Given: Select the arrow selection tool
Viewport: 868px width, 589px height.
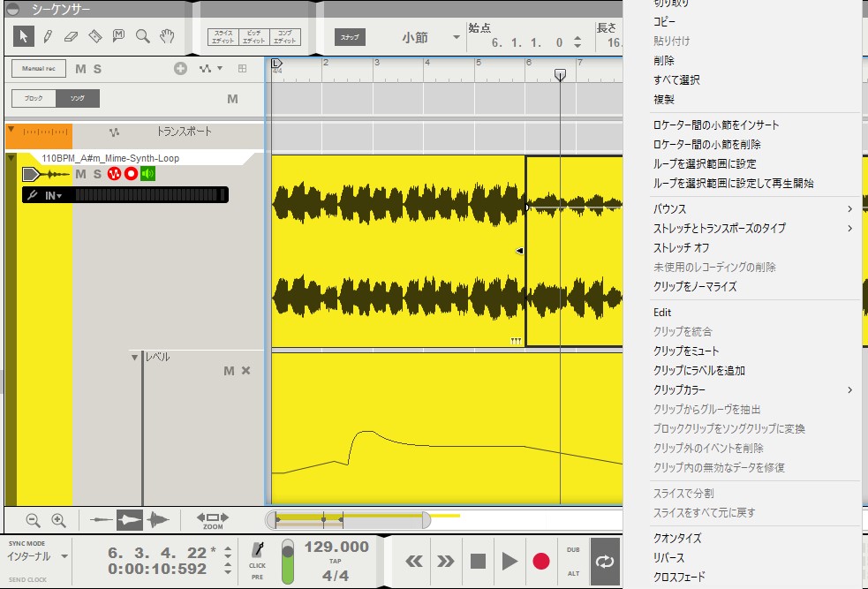Looking at the screenshot, I should click(23, 36).
